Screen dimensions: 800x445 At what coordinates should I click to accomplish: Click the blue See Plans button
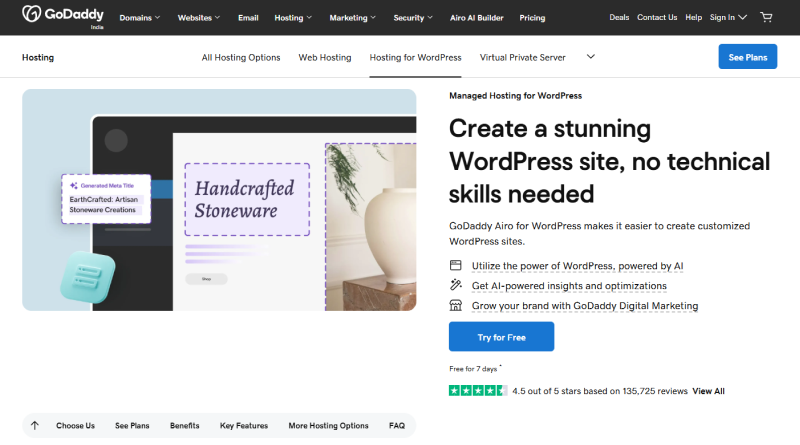pyautogui.click(x=747, y=57)
